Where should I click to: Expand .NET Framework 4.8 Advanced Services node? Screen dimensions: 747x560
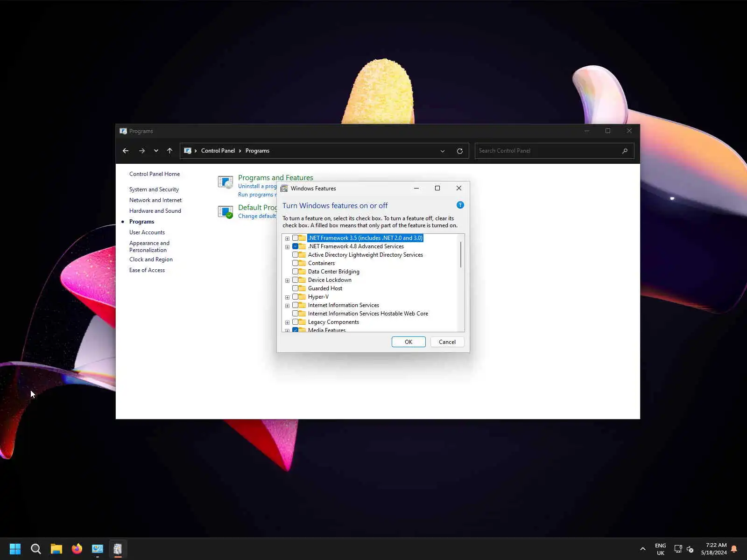coord(287,247)
